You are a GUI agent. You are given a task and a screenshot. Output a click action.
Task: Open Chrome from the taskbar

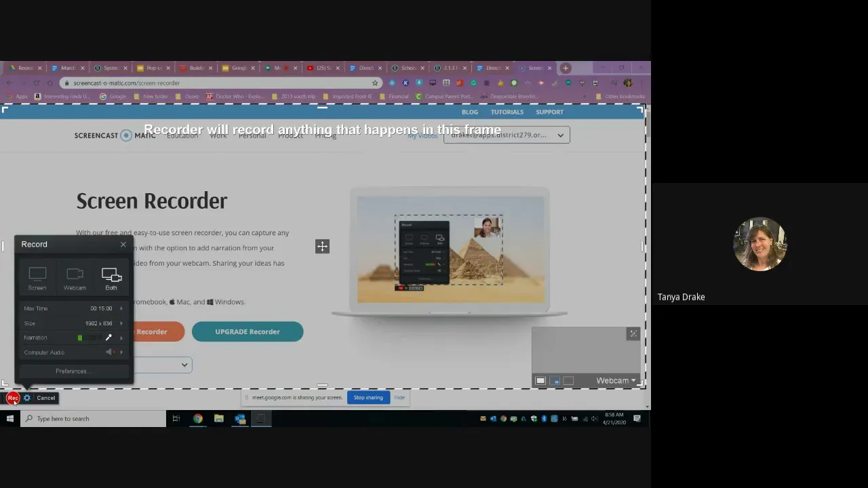pyautogui.click(x=197, y=419)
